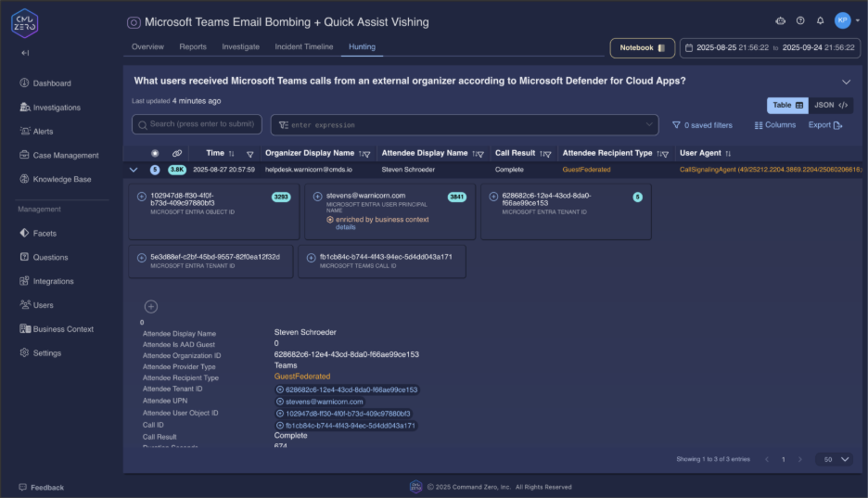Click Attendee Recipient Type sort-filter icon

click(x=663, y=154)
